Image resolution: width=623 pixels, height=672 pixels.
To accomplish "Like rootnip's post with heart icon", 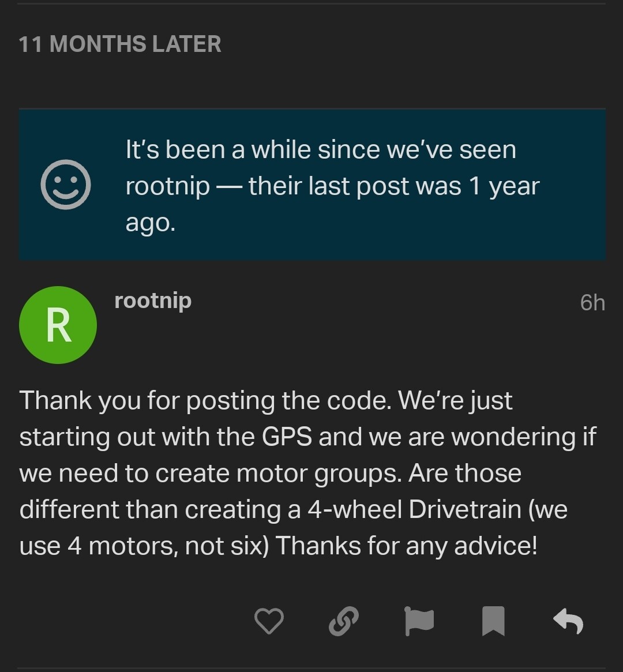I will point(269,621).
